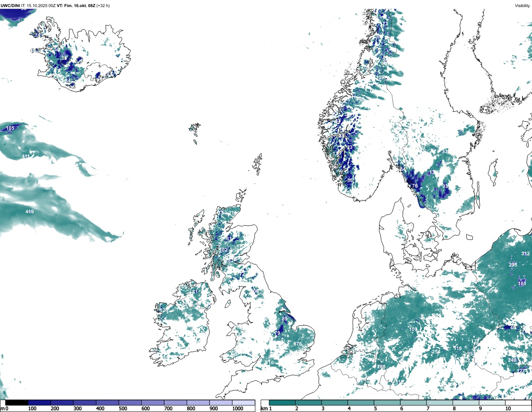The height and width of the screenshot is (412, 532).
Task: Click the 312 value over the Baltic coast
Action: (526, 254)
